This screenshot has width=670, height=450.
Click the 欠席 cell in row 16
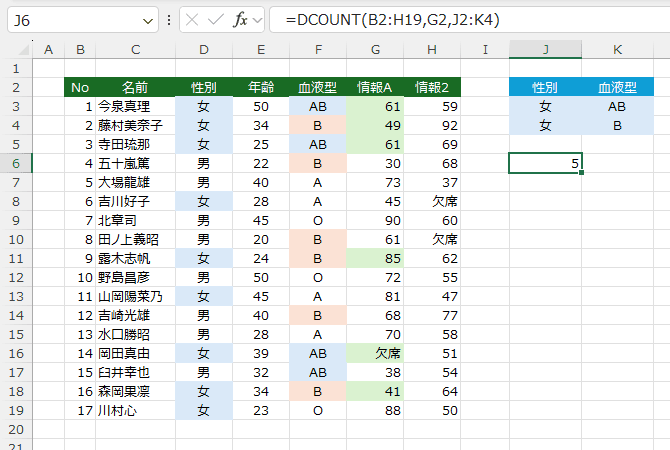click(374, 353)
